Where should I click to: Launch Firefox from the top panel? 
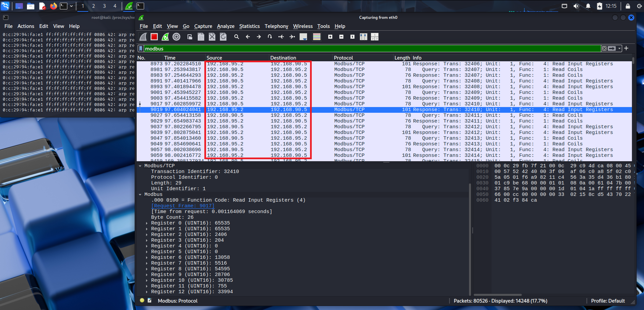pyautogui.click(x=53, y=6)
